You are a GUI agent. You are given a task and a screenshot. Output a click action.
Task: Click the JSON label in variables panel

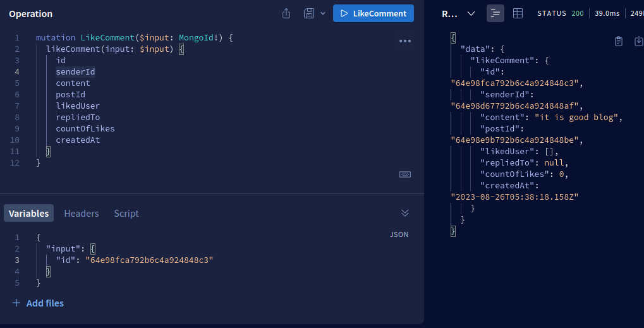coord(399,235)
